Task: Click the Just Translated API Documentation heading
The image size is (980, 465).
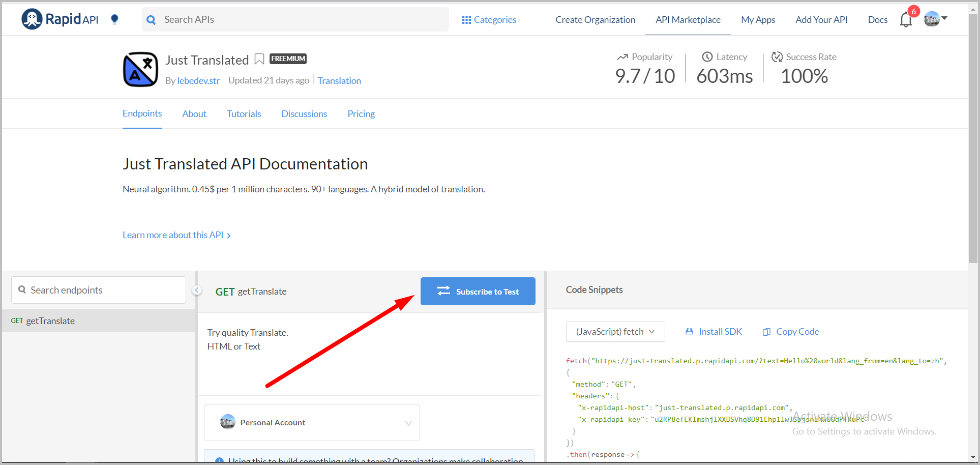Action: [x=245, y=164]
